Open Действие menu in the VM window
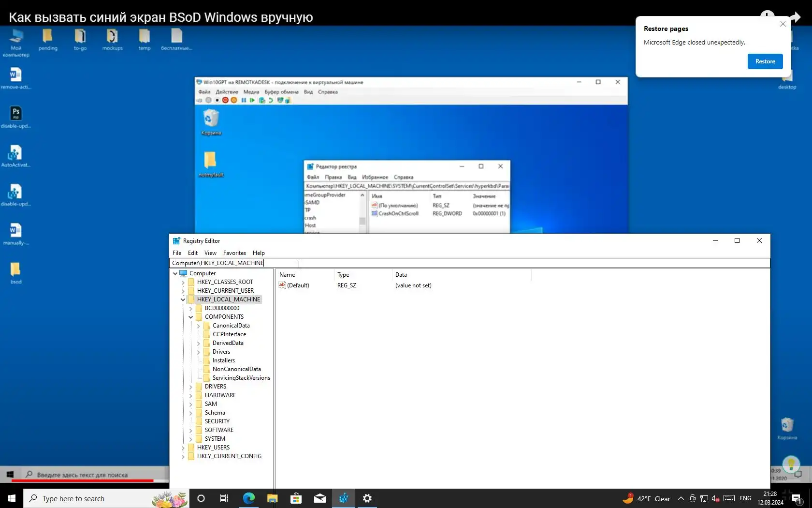Screen dimensions: 812x508 click(x=227, y=92)
